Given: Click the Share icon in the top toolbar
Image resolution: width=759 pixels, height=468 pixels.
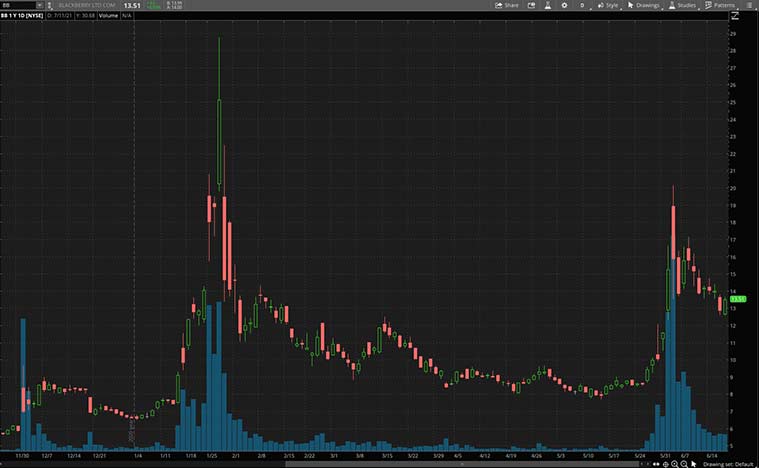Looking at the screenshot, I should (506, 5).
